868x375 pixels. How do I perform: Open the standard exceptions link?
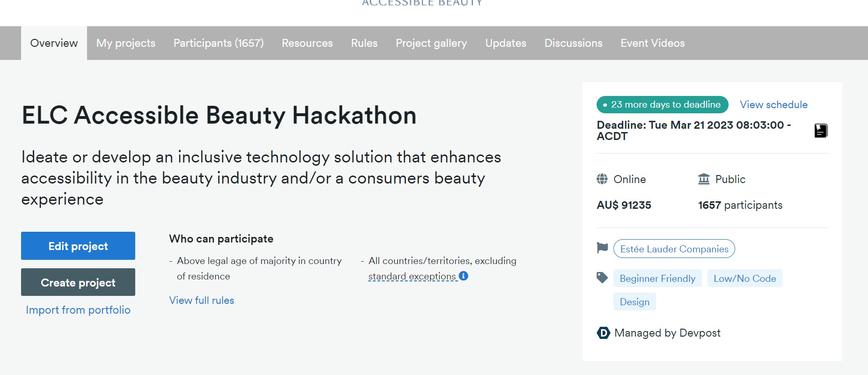(412, 277)
